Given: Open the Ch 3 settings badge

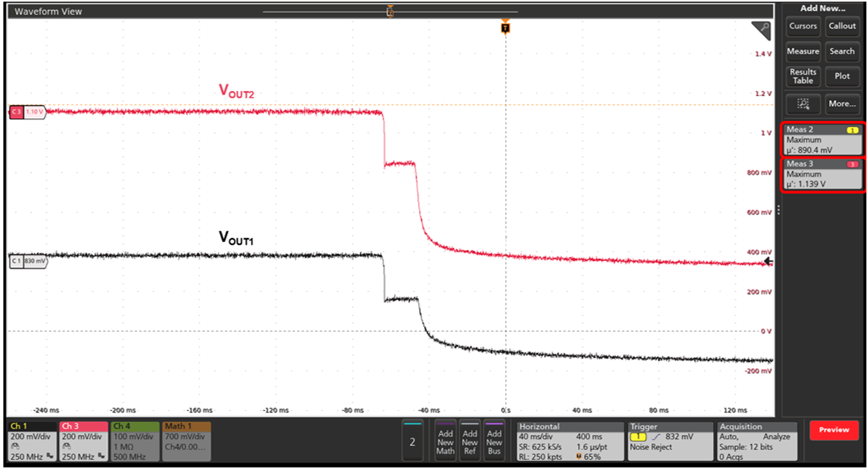Looking at the screenshot, I should point(83,441).
